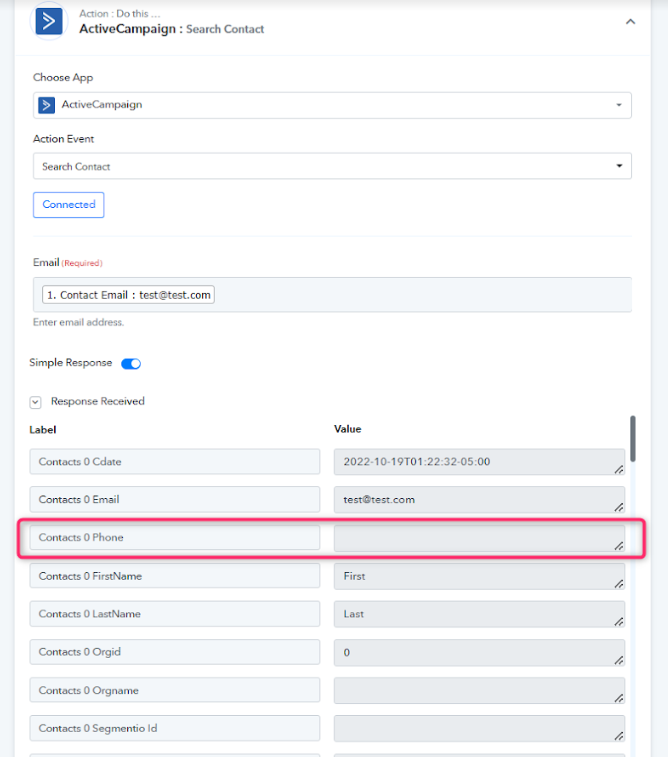Viewport: 668px width, 757px height.
Task: Click the Contacts 0 Cdate label field
Action: [175, 462]
